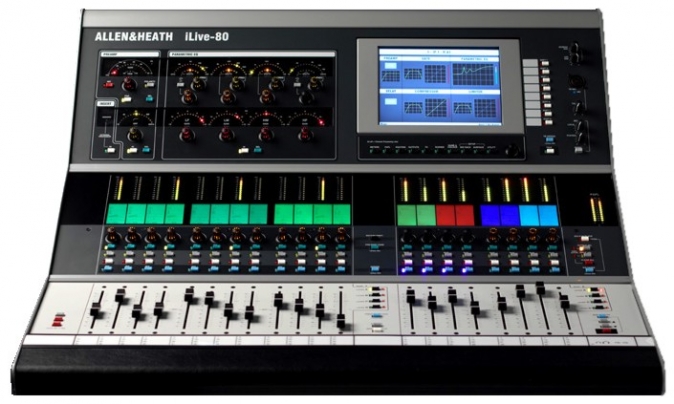Screen dimensions: 674x404
Task: Tap the top layer button between the fader banks
Action: click(377, 289)
